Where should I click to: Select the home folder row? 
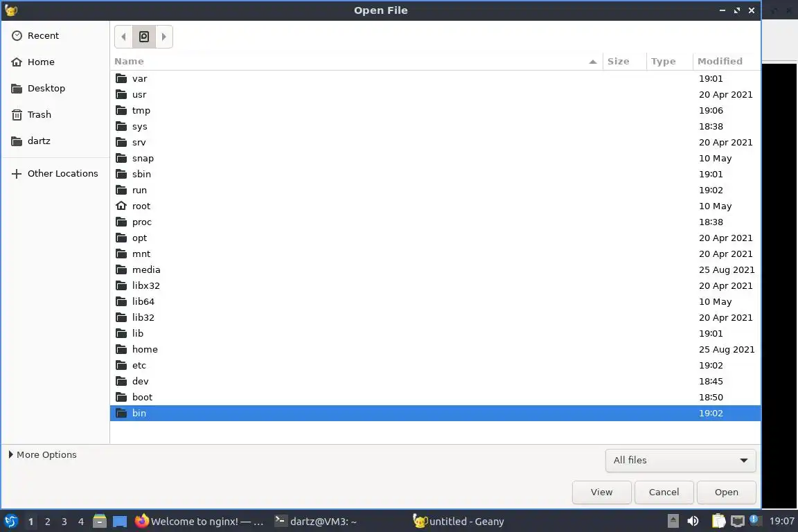click(x=435, y=349)
